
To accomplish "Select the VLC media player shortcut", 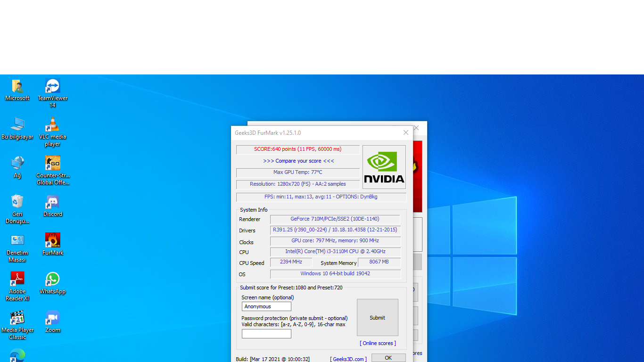I will click(x=53, y=132).
